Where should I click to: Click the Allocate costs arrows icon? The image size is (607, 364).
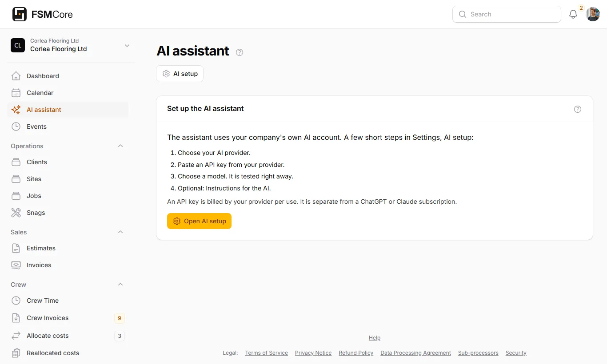click(x=16, y=336)
